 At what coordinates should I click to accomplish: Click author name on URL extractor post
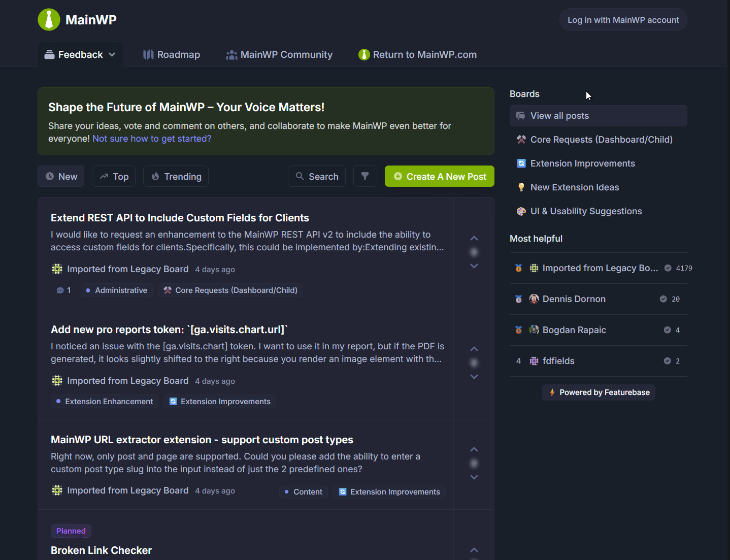click(x=127, y=490)
